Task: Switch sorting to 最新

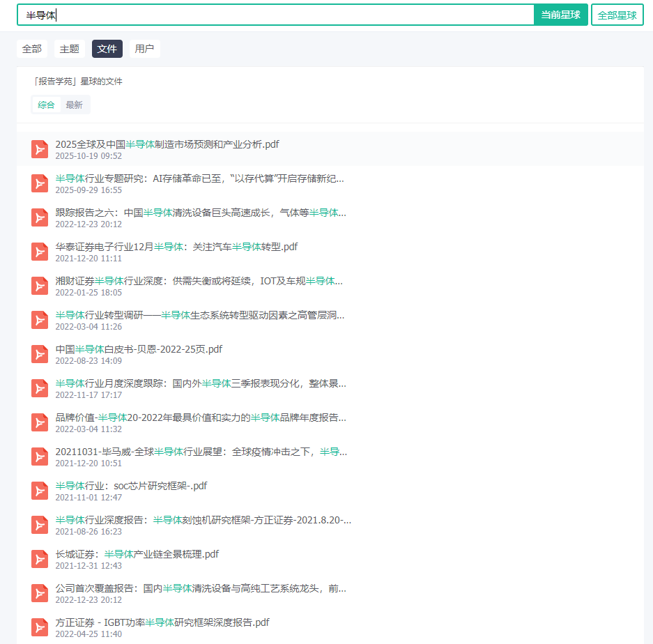Action: click(75, 105)
